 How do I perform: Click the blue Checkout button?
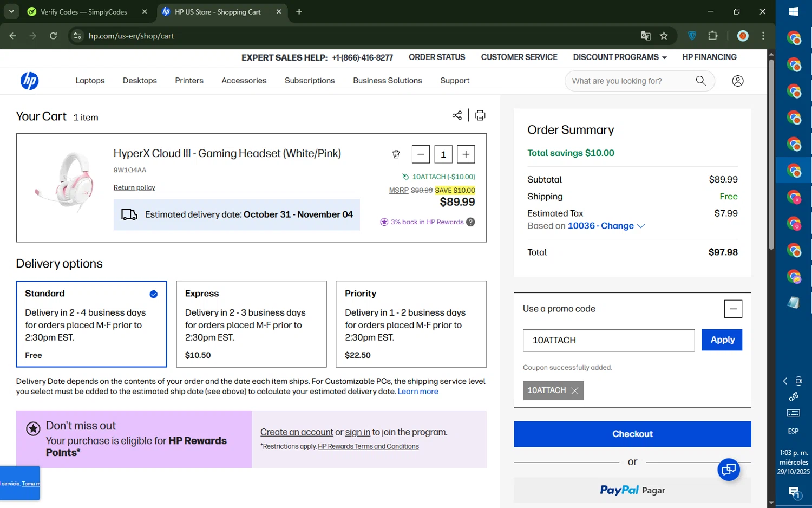(x=632, y=434)
